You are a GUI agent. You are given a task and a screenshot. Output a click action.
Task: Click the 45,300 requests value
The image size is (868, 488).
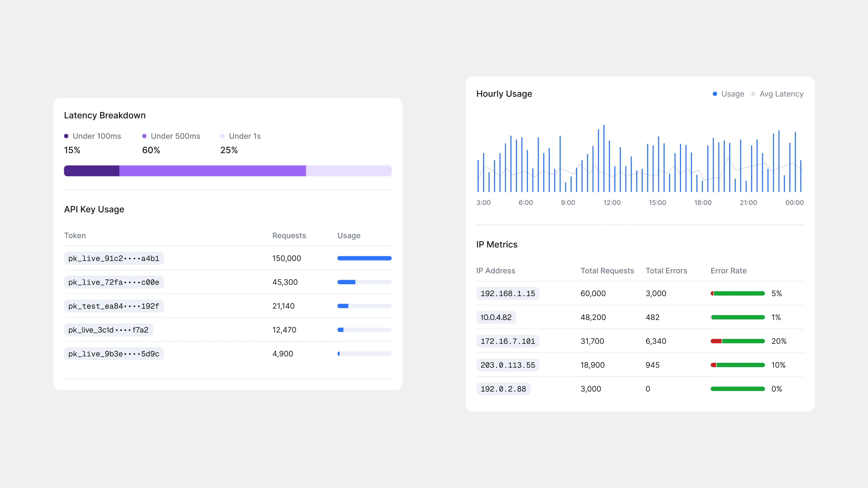(285, 282)
